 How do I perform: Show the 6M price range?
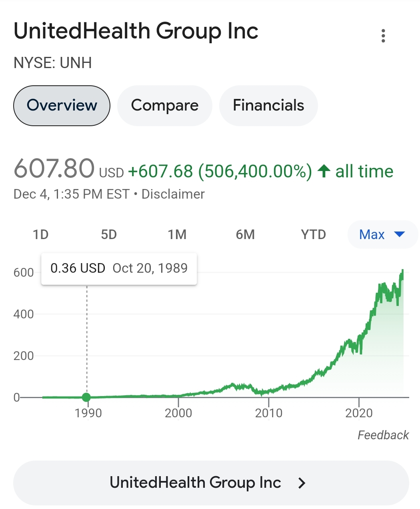point(245,234)
